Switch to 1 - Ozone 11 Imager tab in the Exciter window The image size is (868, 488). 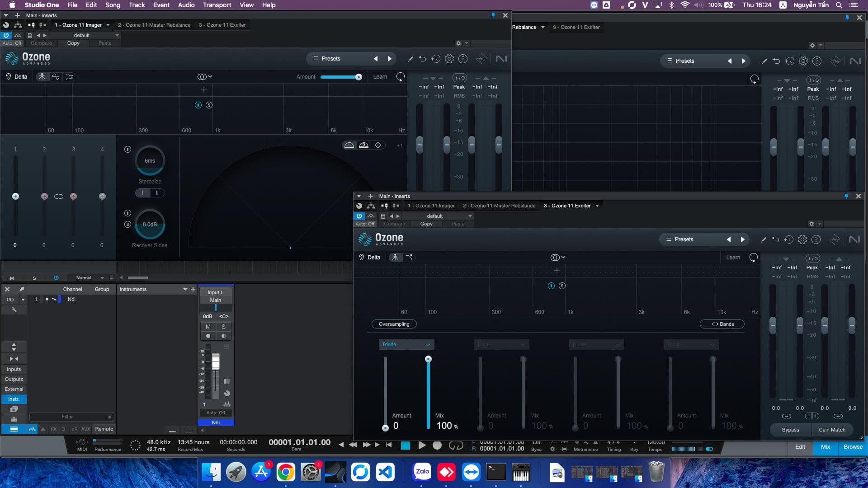tap(431, 206)
